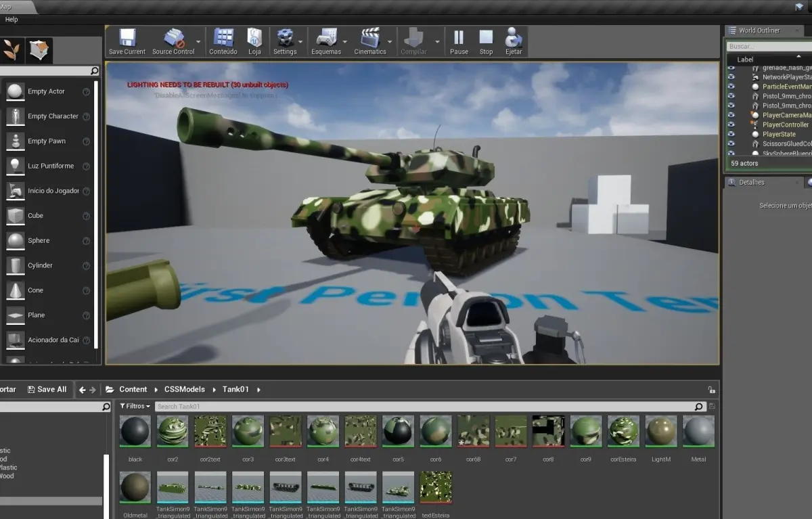Toggle visibility of PlayerCameraManager actor
This screenshot has height=519, width=812.
pyautogui.click(x=731, y=115)
